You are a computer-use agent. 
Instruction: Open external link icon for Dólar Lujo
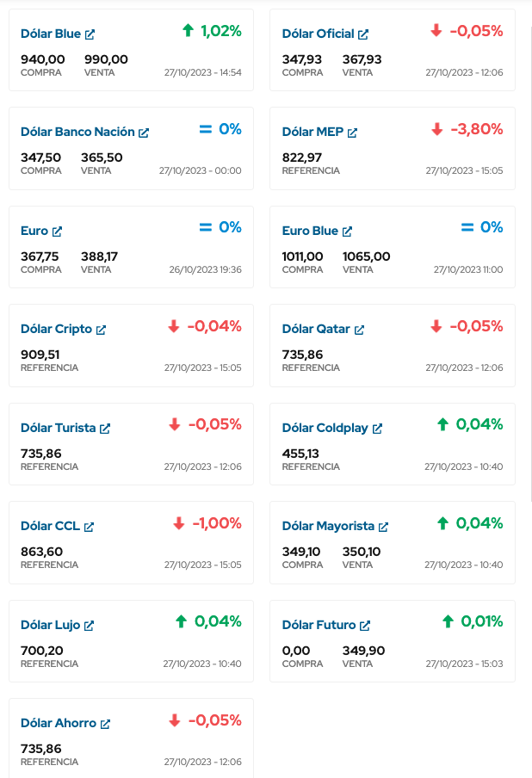(89, 626)
